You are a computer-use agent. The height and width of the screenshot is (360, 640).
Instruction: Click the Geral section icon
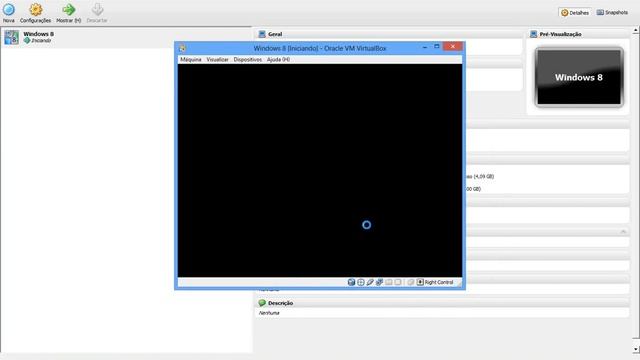[262, 34]
